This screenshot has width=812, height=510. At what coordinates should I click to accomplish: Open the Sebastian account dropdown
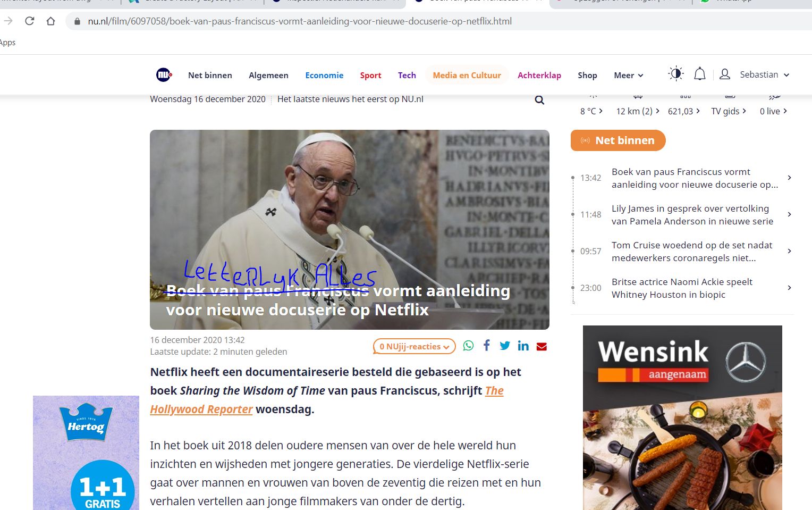[764, 75]
